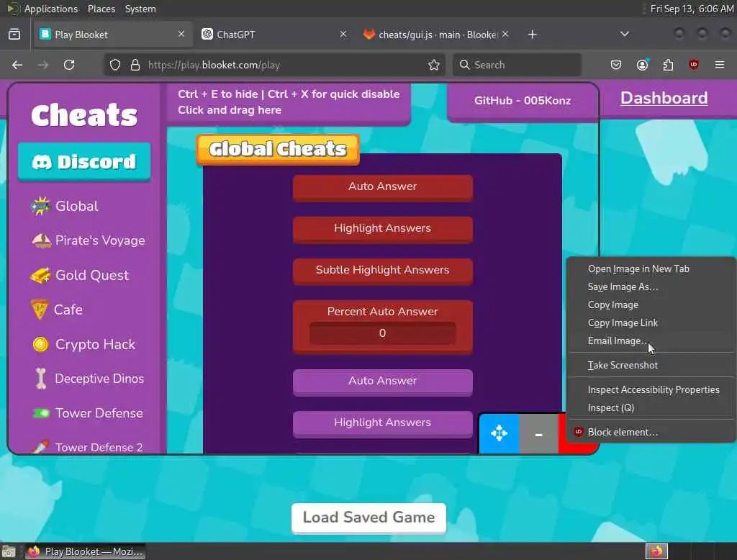The width and height of the screenshot is (737, 560).
Task: Click the drag handle bar with shortcut hints
Action: click(x=289, y=102)
